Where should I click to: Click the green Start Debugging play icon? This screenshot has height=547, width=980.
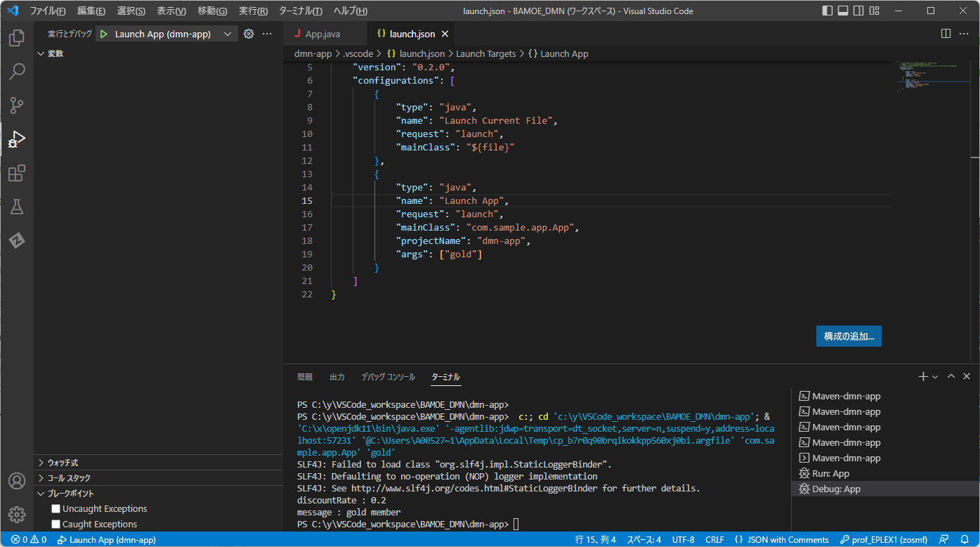[x=104, y=34]
